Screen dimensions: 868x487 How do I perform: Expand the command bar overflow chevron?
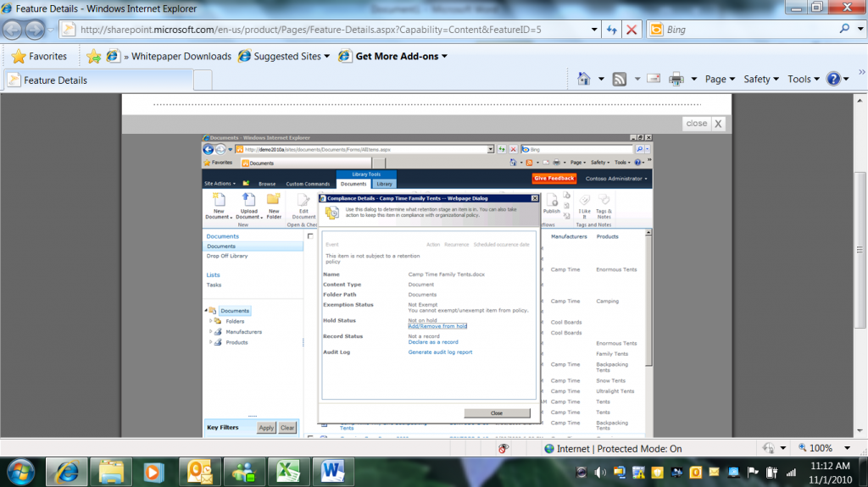pyautogui.click(x=861, y=73)
